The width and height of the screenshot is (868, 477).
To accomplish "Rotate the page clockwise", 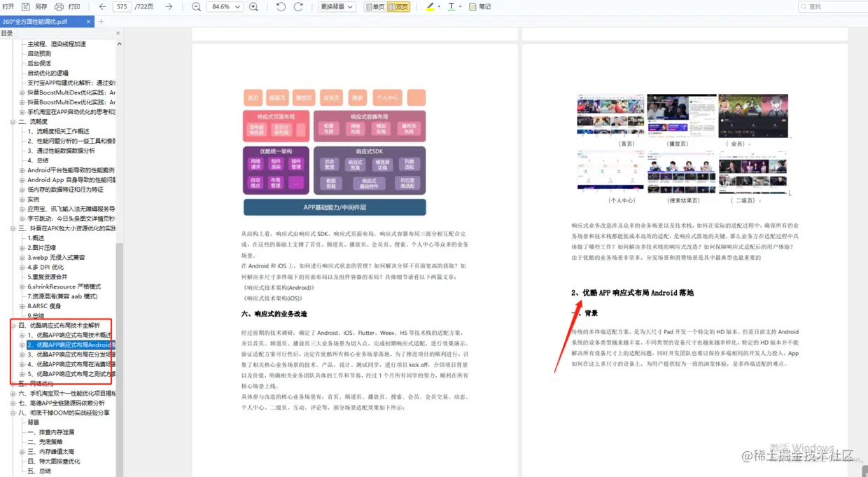I will 298,6.
